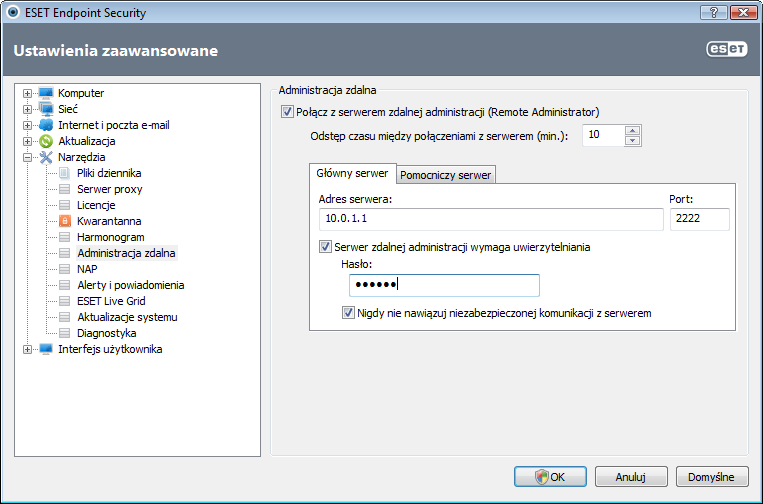Select Alerty i powiadomienia in the tree

tap(130, 285)
